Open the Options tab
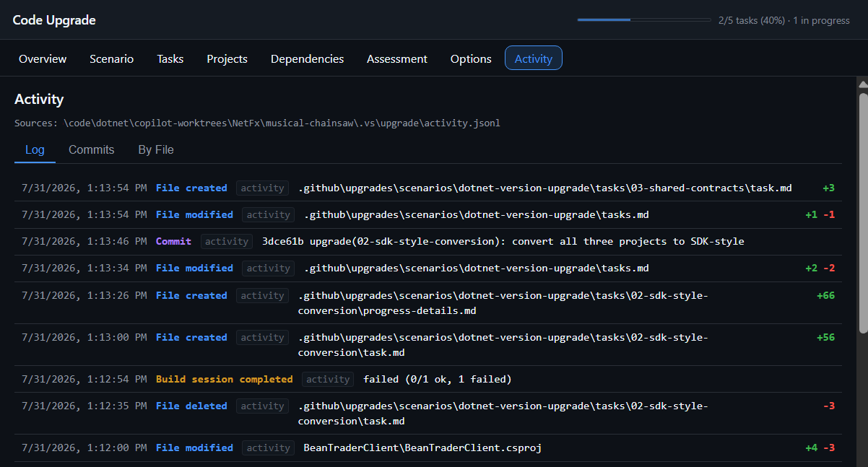This screenshot has width=868, height=467. click(471, 58)
